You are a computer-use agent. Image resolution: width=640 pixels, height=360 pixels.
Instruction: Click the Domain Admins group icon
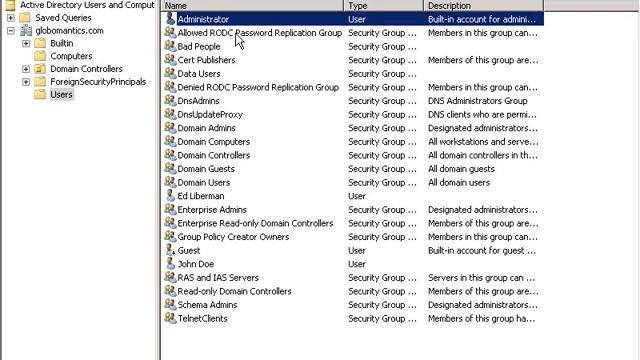pyautogui.click(x=170, y=128)
